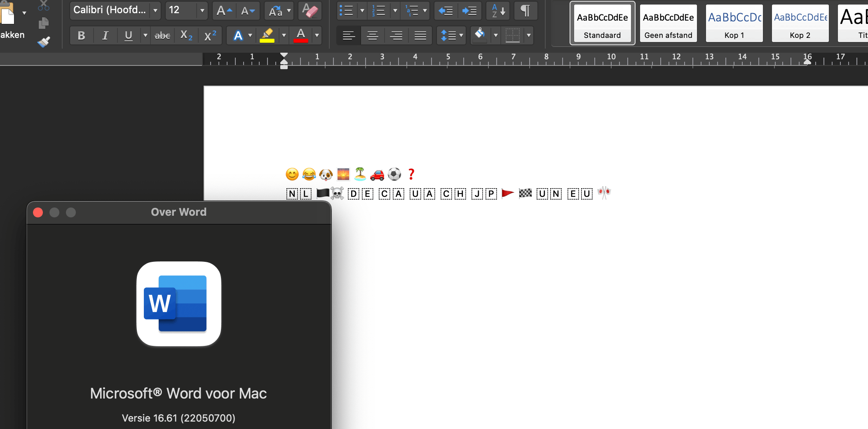Open multilevel list dropdown arrow
Screen dimensions: 868x429
click(x=425, y=10)
